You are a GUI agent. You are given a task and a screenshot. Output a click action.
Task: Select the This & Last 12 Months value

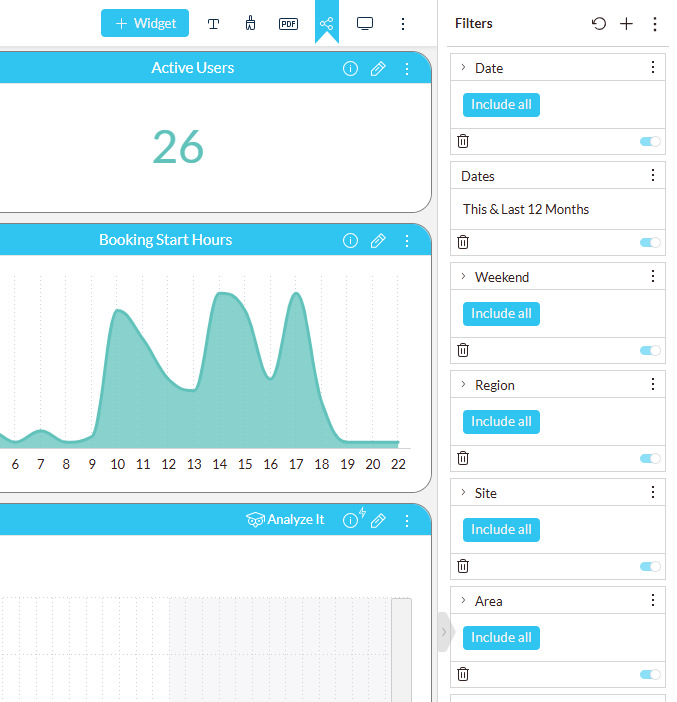526,210
